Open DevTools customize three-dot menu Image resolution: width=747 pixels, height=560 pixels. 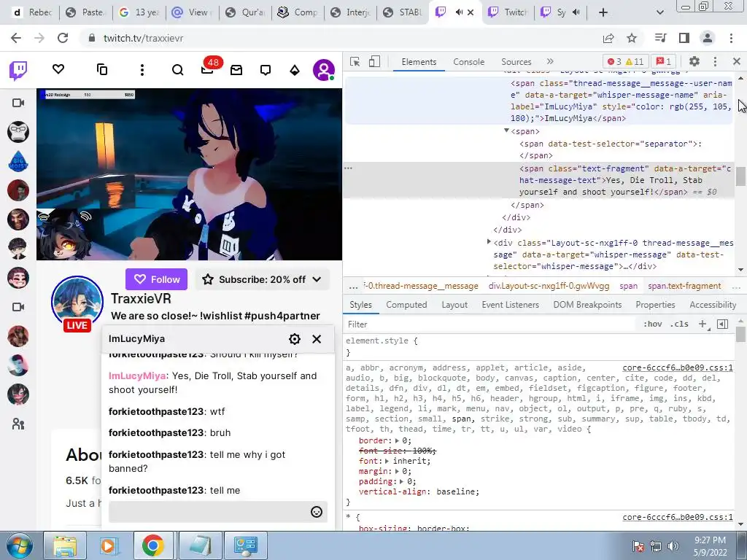[x=715, y=61]
